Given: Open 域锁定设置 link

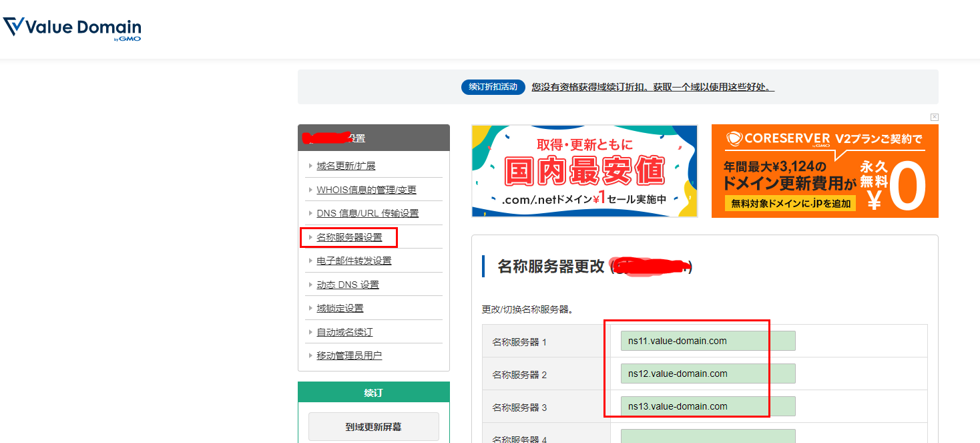Looking at the screenshot, I should [x=340, y=308].
